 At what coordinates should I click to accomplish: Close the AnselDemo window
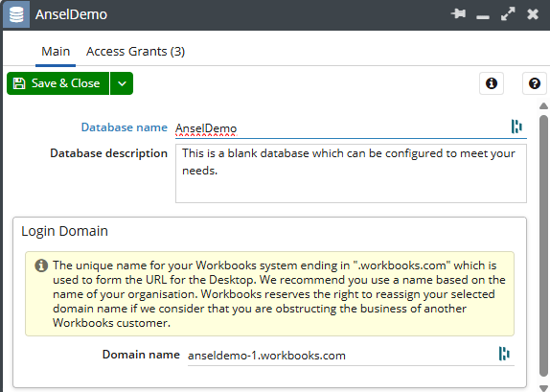pos(533,14)
